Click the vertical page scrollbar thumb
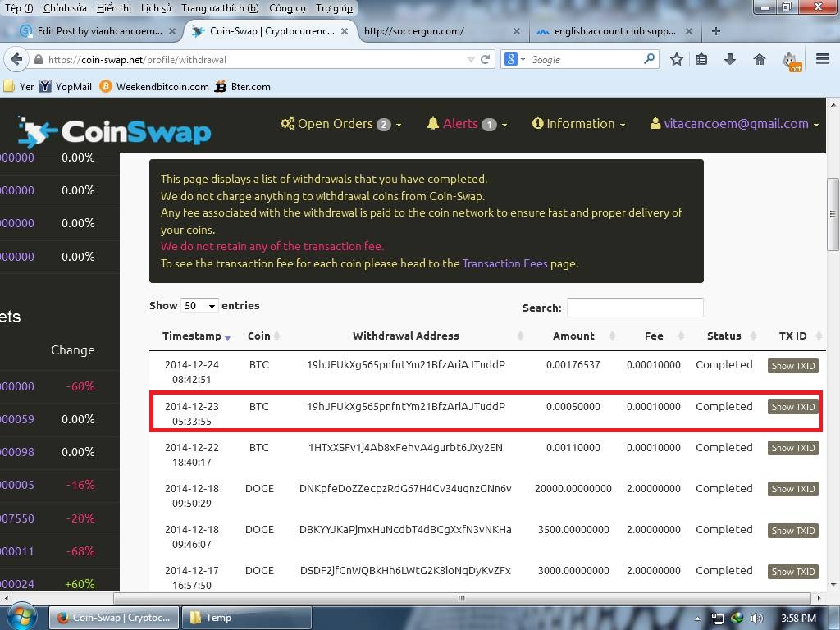 pos(833,214)
